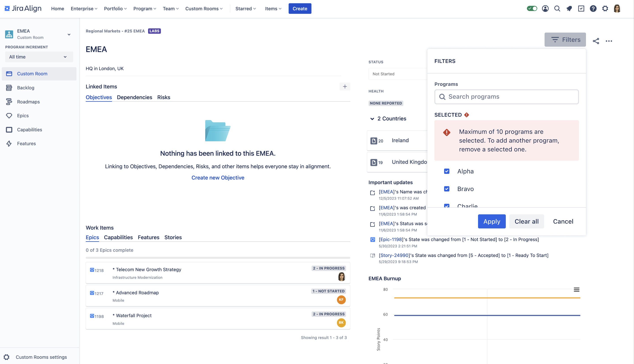Screen dimensions: 634x364
Task: Uncheck the Alpha program checkbox
Action: pyautogui.click(x=447, y=171)
